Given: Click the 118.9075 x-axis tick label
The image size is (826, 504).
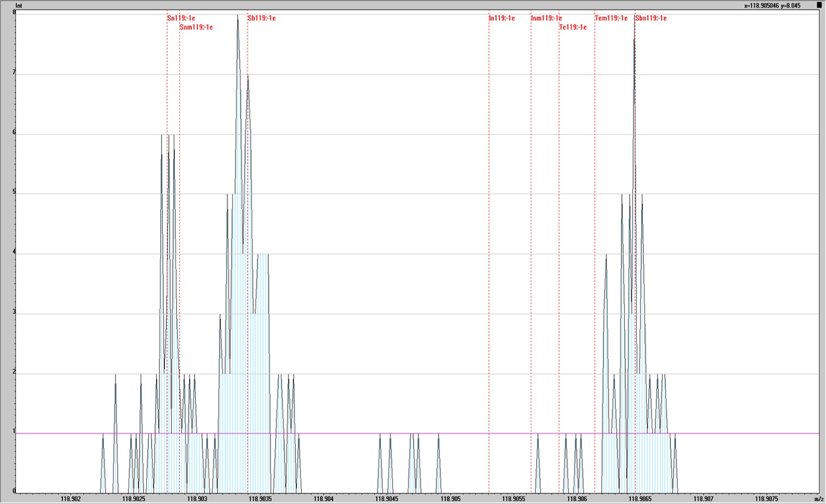Looking at the screenshot, I should click(x=767, y=499).
